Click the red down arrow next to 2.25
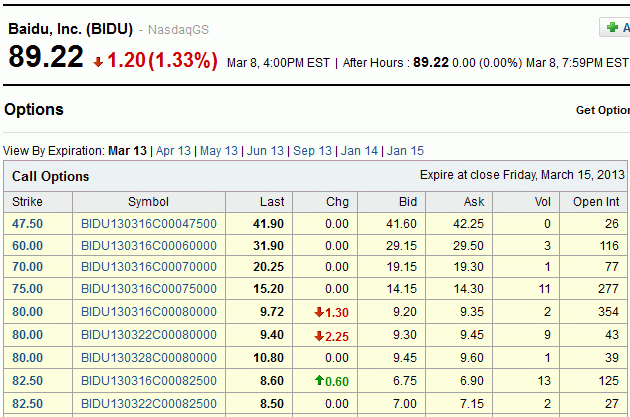630x417 pixels. point(319,336)
